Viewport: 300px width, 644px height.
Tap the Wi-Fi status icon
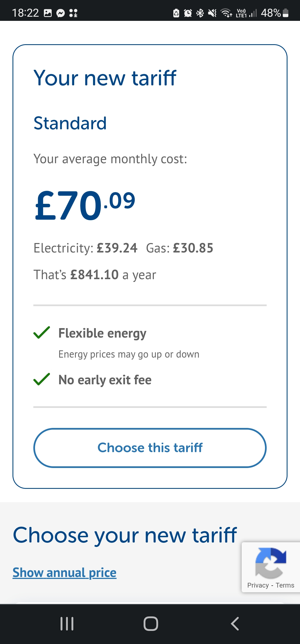[x=226, y=13]
